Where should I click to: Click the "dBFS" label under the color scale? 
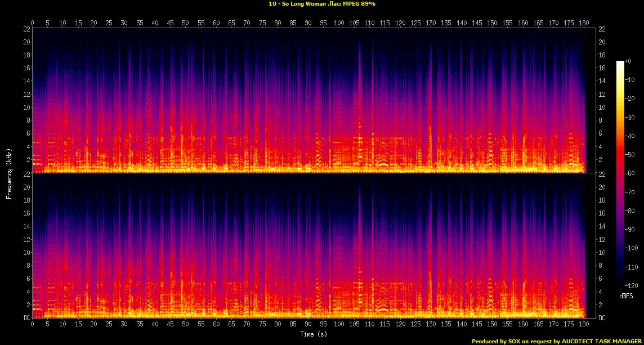(x=626, y=295)
